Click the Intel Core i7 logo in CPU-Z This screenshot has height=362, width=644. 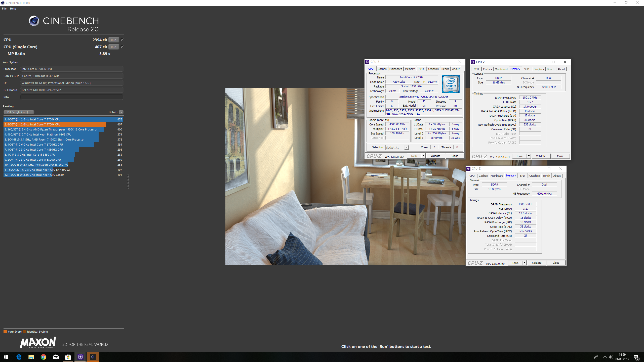[451, 84]
